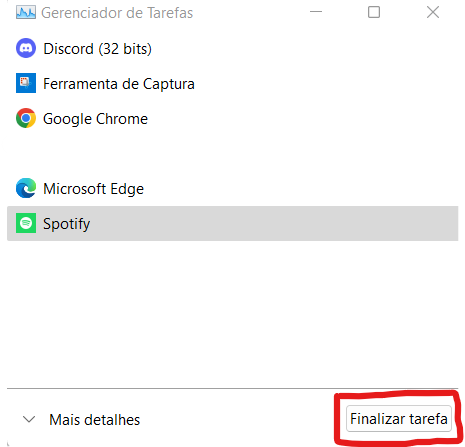This screenshot has height=447, width=465.
Task: Click the green Spotify icon
Action: coord(26,223)
